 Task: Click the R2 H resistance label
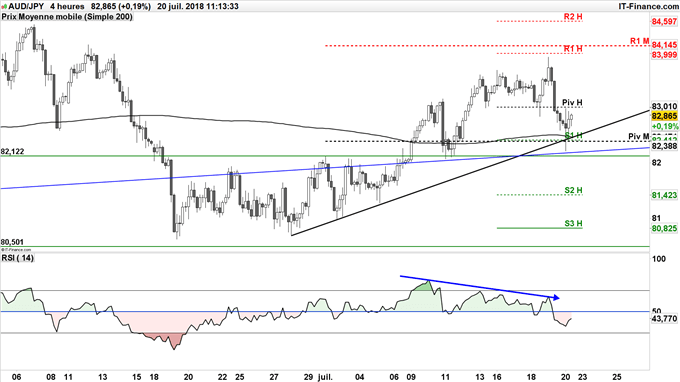(x=573, y=17)
